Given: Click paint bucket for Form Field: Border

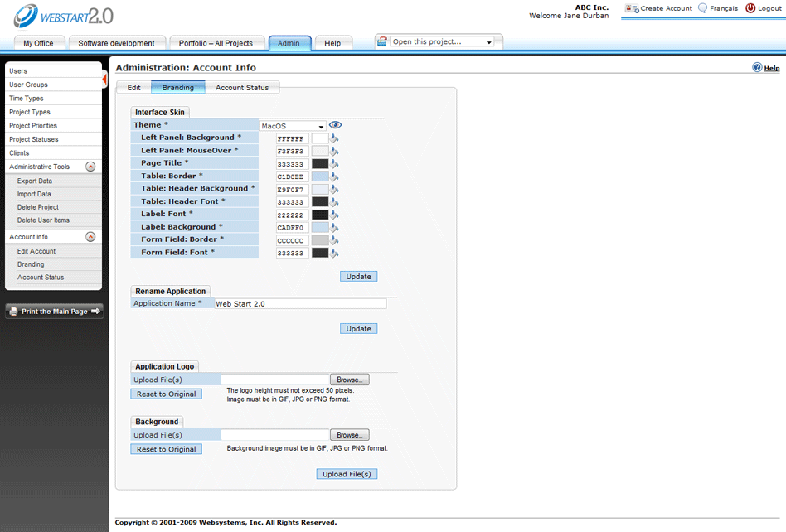Looking at the screenshot, I should [x=335, y=240].
